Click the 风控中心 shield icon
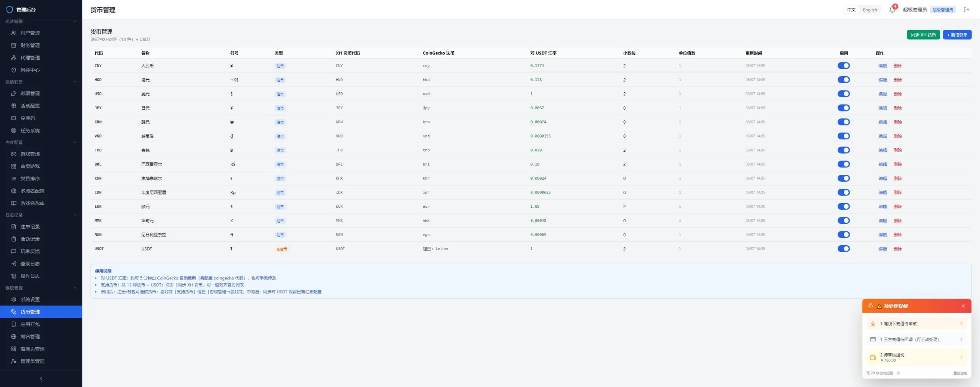This screenshot has width=980, height=387. (x=14, y=70)
